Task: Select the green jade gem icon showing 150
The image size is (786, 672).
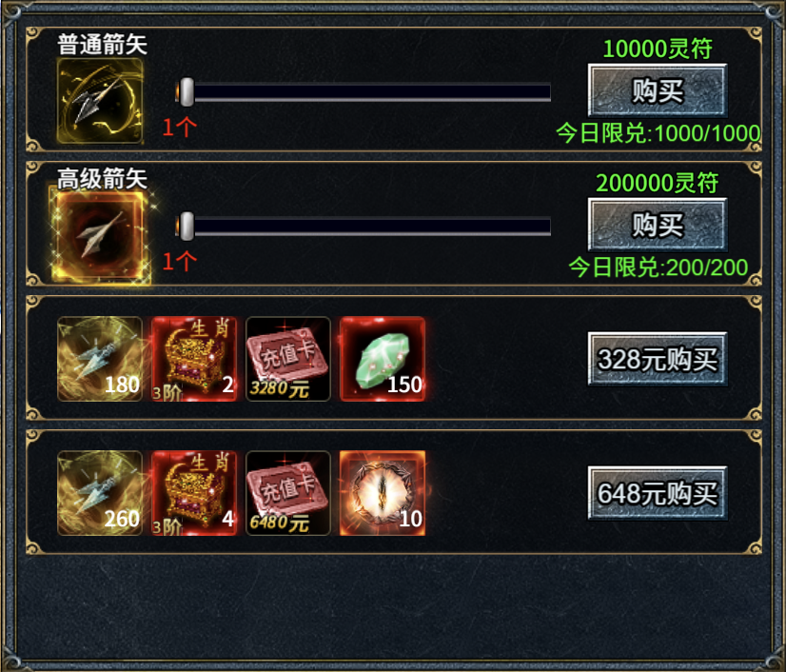Action: pos(383,359)
